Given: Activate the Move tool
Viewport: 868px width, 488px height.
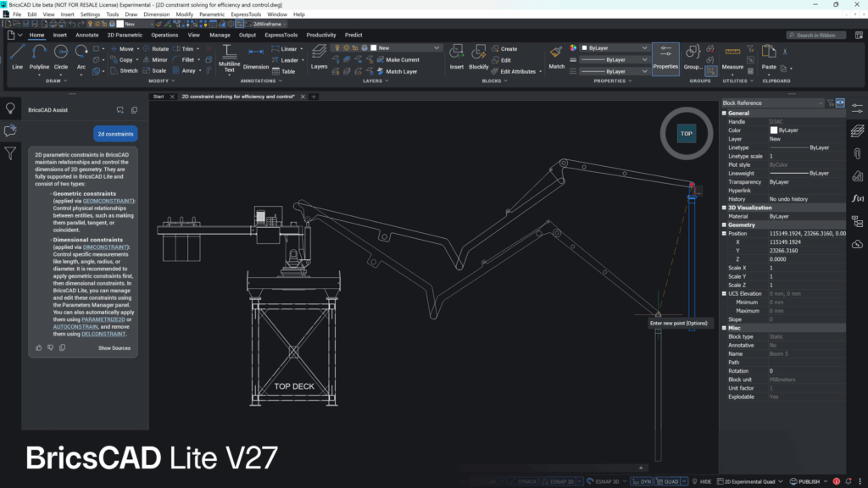Looking at the screenshot, I should [x=122, y=48].
